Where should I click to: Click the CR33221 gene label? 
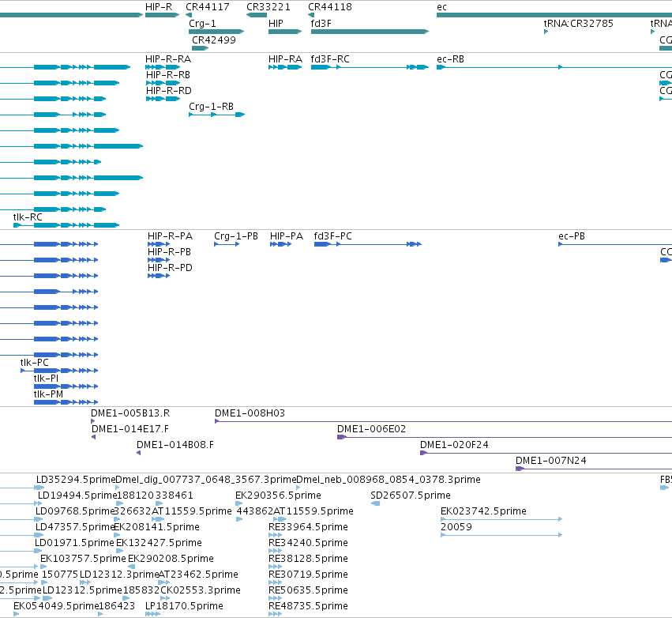coord(268,7)
